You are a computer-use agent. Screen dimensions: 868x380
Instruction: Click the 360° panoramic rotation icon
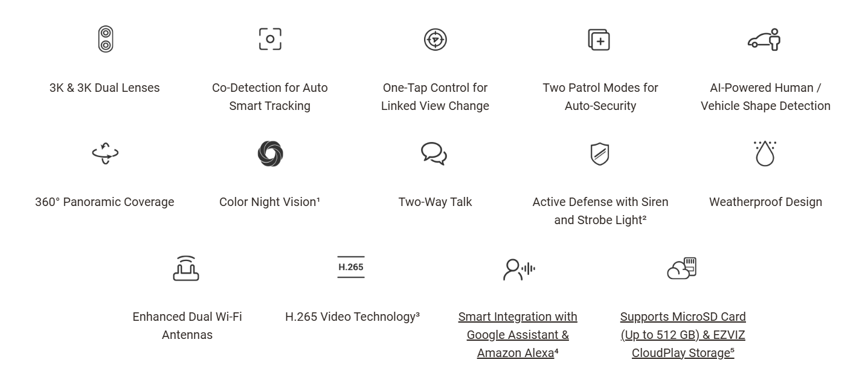pos(105,153)
